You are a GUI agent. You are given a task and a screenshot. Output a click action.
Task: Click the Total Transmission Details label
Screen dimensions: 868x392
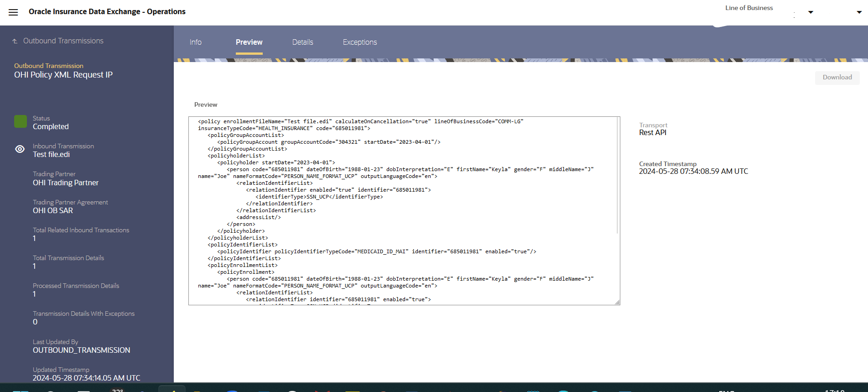coord(68,258)
